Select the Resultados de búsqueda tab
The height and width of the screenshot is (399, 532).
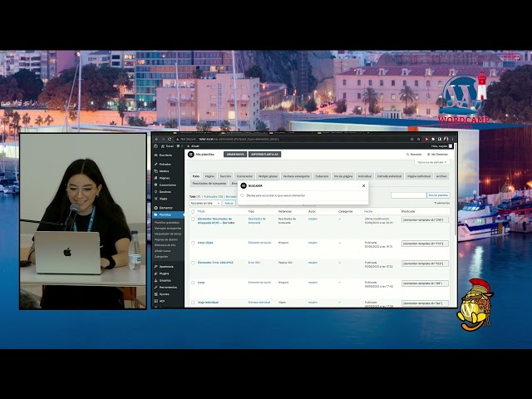tap(209, 184)
